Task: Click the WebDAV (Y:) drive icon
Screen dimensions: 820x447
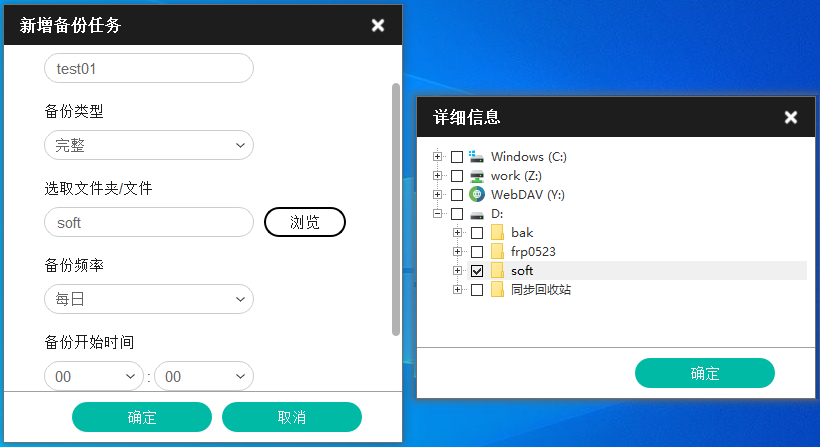Action: [x=476, y=194]
